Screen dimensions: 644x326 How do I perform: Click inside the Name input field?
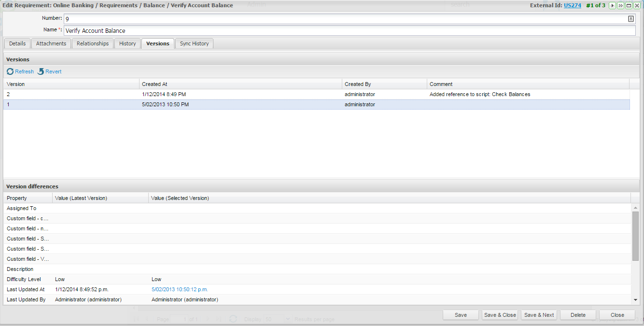click(x=350, y=30)
